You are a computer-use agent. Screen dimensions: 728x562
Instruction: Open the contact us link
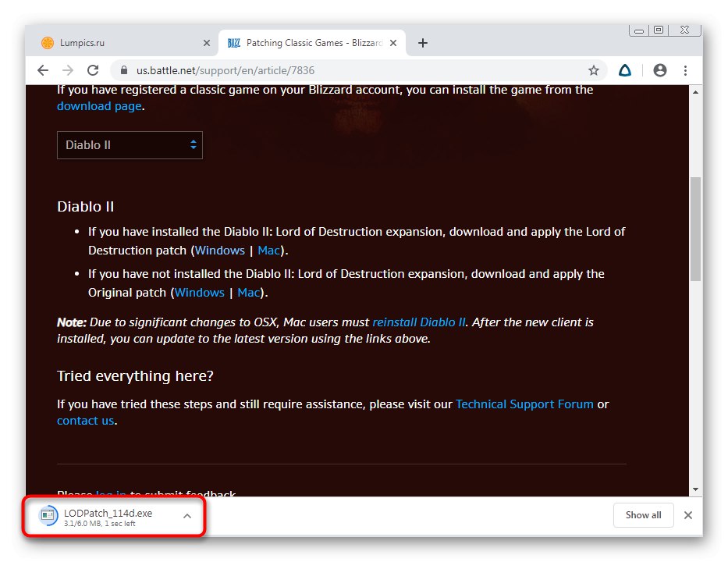85,421
